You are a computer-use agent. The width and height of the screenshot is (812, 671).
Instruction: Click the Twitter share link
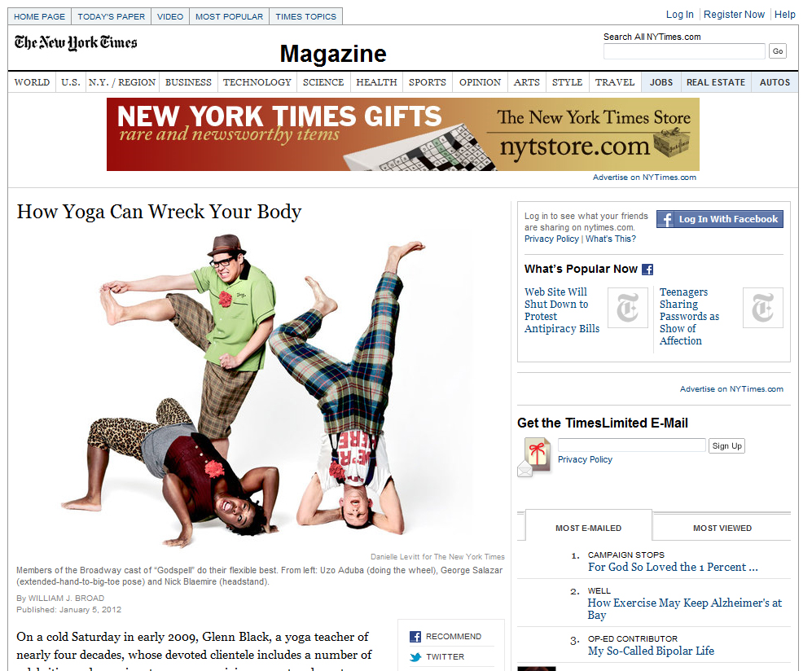click(445, 657)
